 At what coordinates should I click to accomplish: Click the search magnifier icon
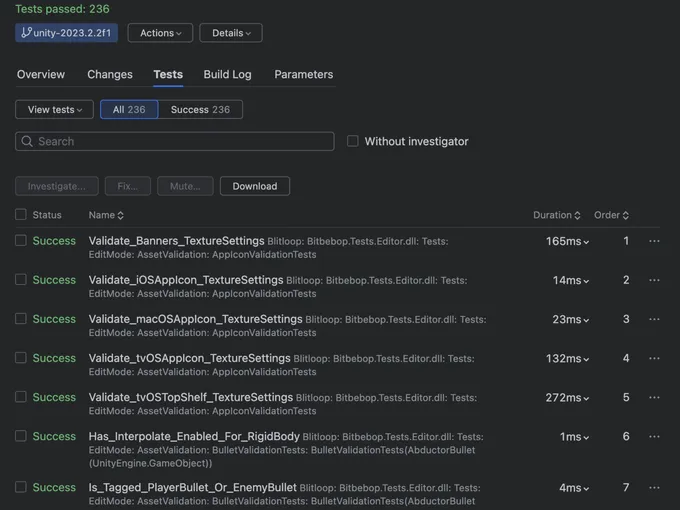(27, 142)
